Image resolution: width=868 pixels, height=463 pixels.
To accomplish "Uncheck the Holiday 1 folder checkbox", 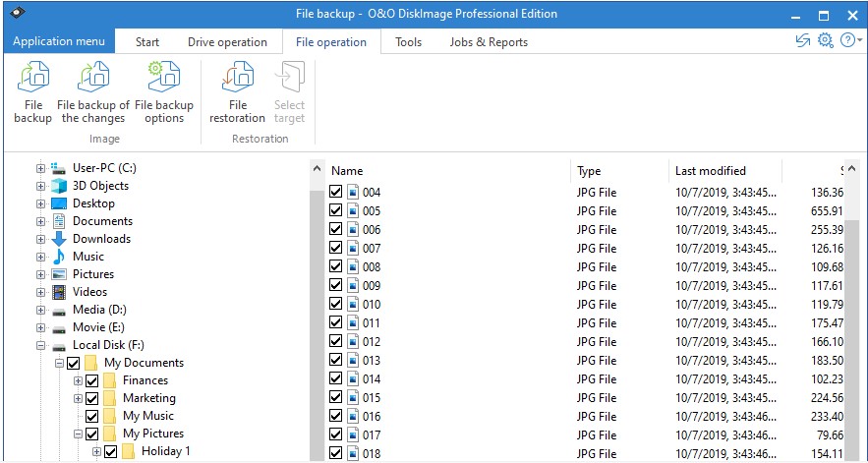I will (111, 452).
